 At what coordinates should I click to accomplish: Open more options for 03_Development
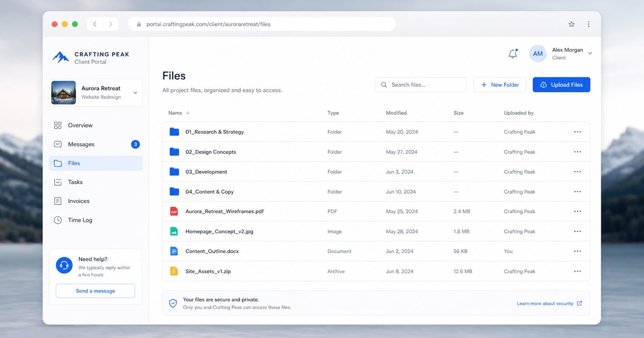coord(577,172)
